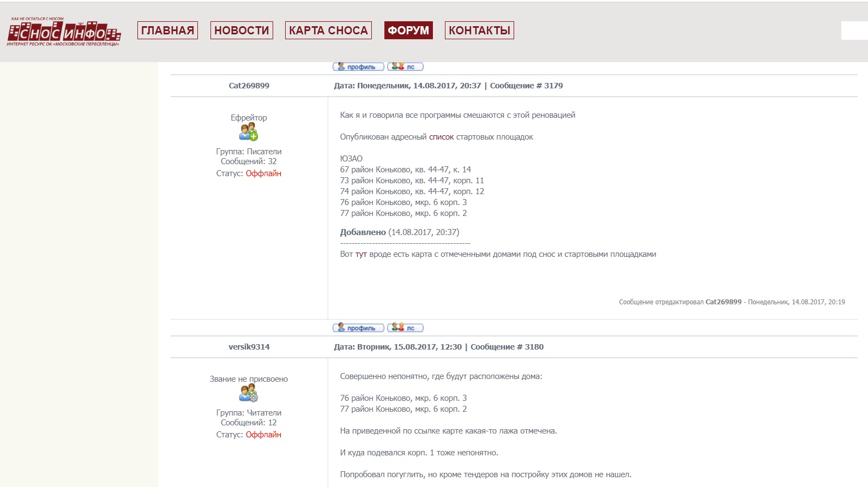Select the Звание не присвоено label

249,379
